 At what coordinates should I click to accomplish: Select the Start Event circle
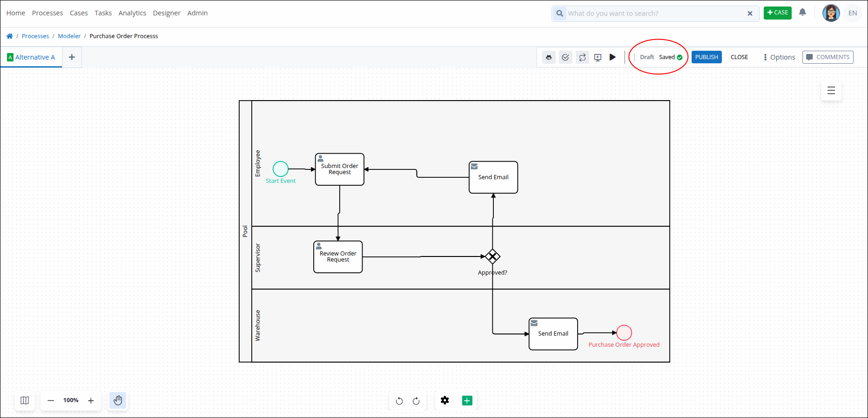pyautogui.click(x=281, y=169)
